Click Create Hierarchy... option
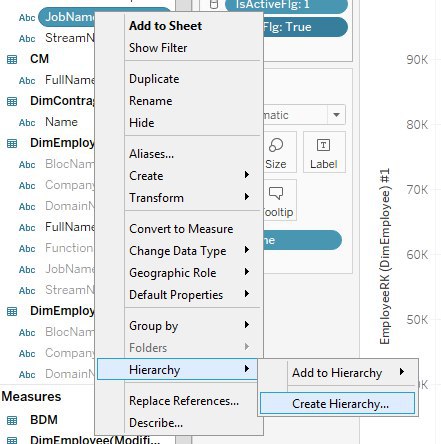The width and height of the screenshot is (441, 444). coord(337,404)
